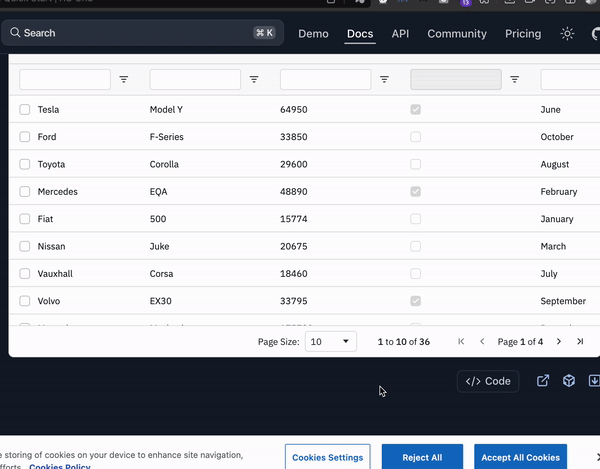This screenshot has width=600, height=469.
Task: Click the F-Series model cell
Action: pyautogui.click(x=166, y=137)
